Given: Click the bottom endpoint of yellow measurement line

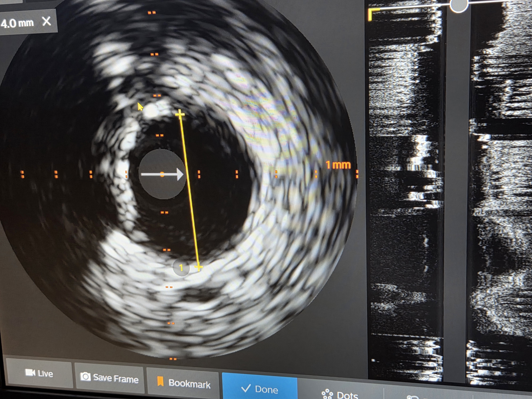Looking at the screenshot, I should (198, 267).
